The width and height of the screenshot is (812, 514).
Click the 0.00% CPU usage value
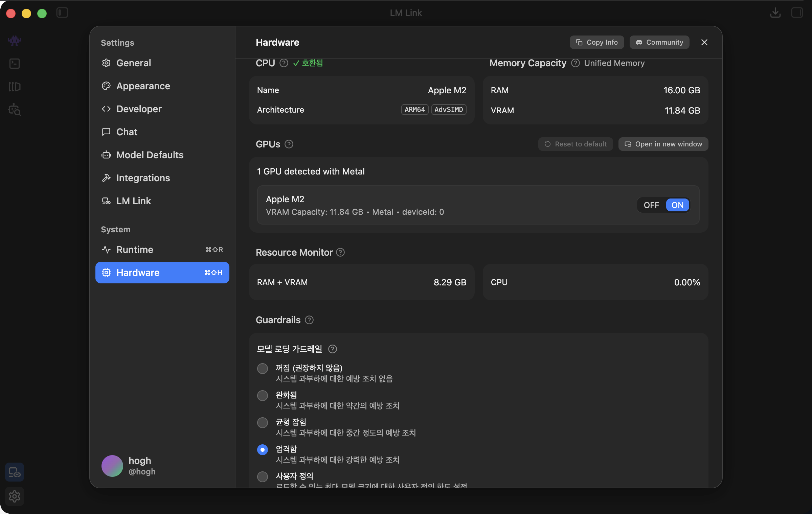pos(687,282)
